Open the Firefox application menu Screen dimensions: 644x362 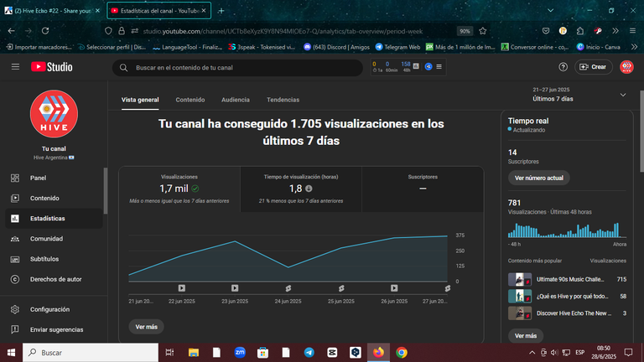[x=632, y=31]
